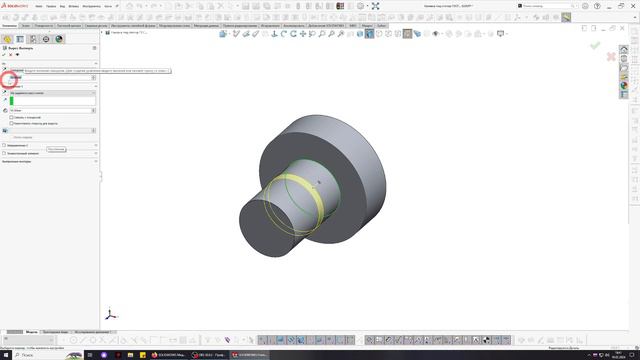Viewport: 640px width, 360px height.
Task: Expand flyout feature tree arrow in viewport
Action: (x=102, y=33)
